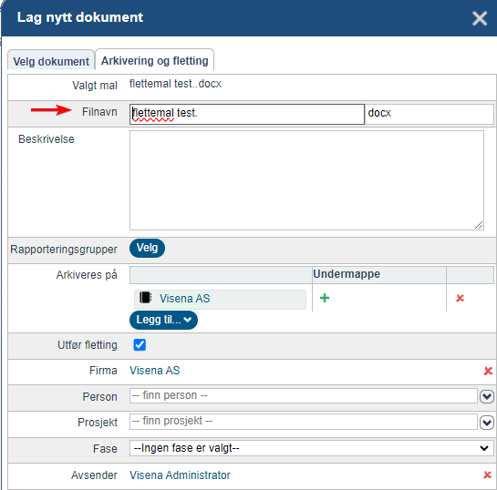Click the Filnavn input field

pos(247,114)
